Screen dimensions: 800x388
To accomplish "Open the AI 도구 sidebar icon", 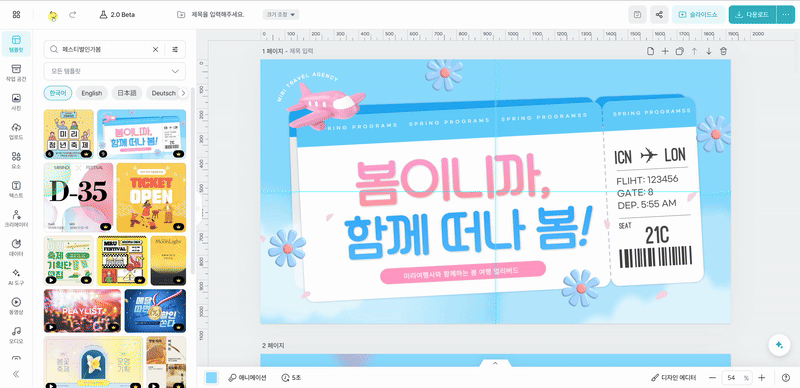I will [x=16, y=277].
